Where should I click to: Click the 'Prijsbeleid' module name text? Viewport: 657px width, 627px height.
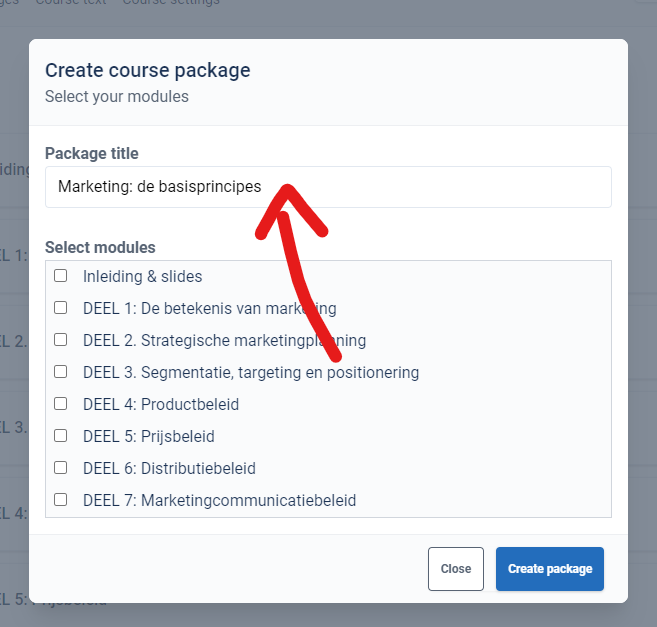tap(178, 436)
